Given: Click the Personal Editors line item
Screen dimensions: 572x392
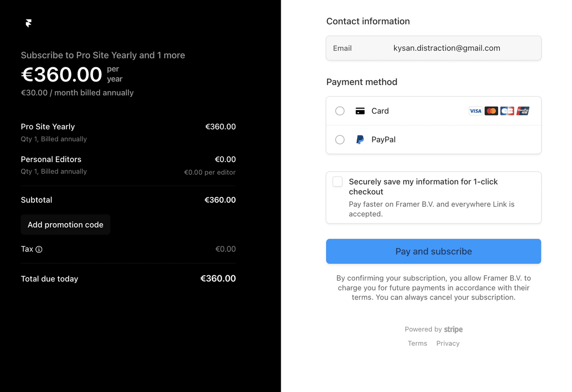Looking at the screenshot, I should point(51,159).
